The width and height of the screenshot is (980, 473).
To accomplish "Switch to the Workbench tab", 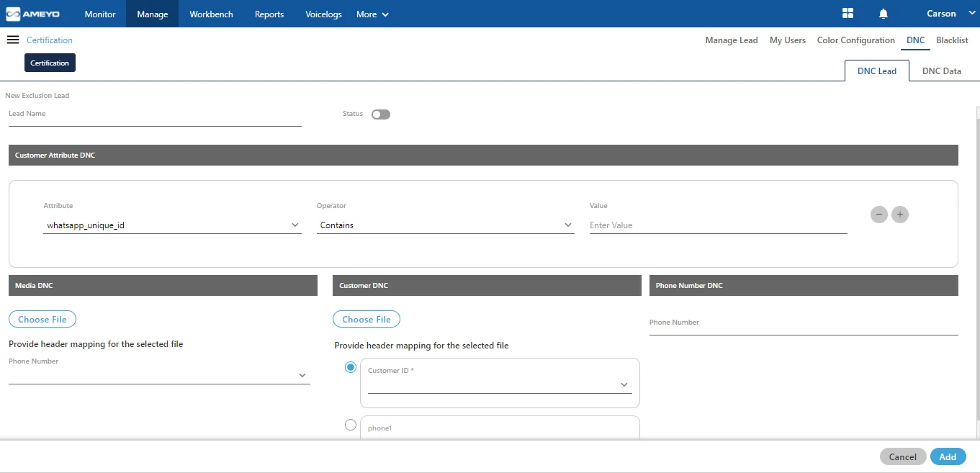I will click(x=211, y=14).
